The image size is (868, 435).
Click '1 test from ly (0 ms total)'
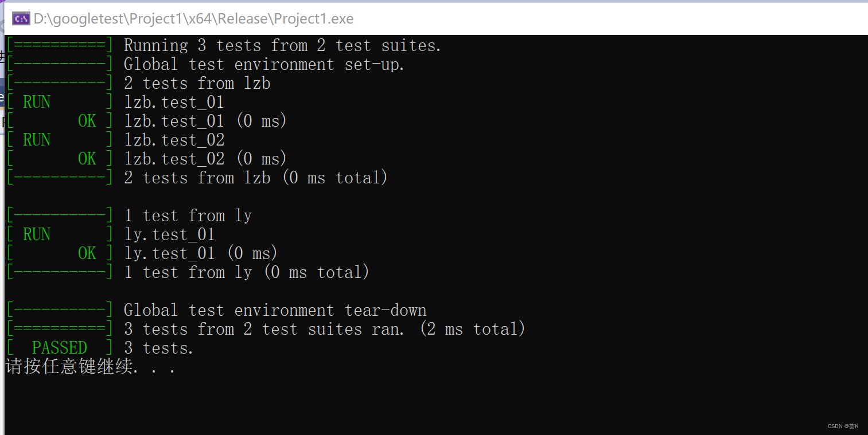pos(247,272)
